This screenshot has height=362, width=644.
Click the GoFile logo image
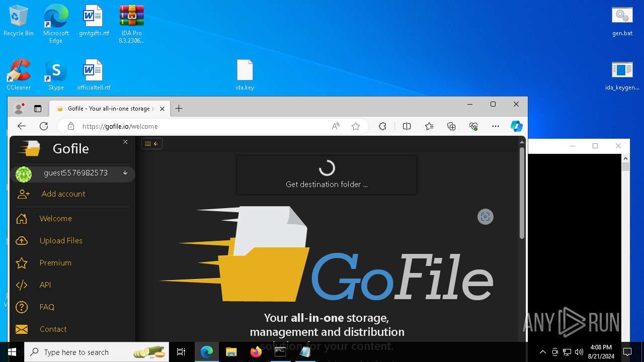(x=327, y=254)
